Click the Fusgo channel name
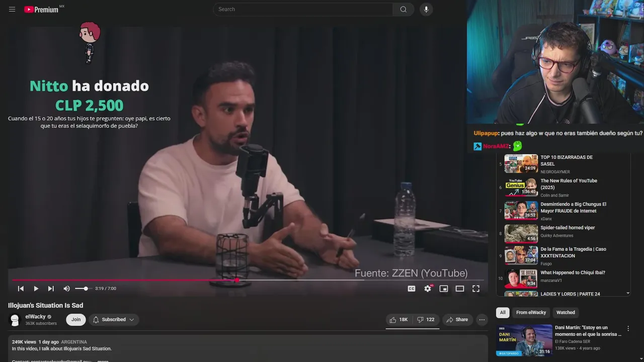Viewport: 644px width, 362px height. [x=546, y=264]
